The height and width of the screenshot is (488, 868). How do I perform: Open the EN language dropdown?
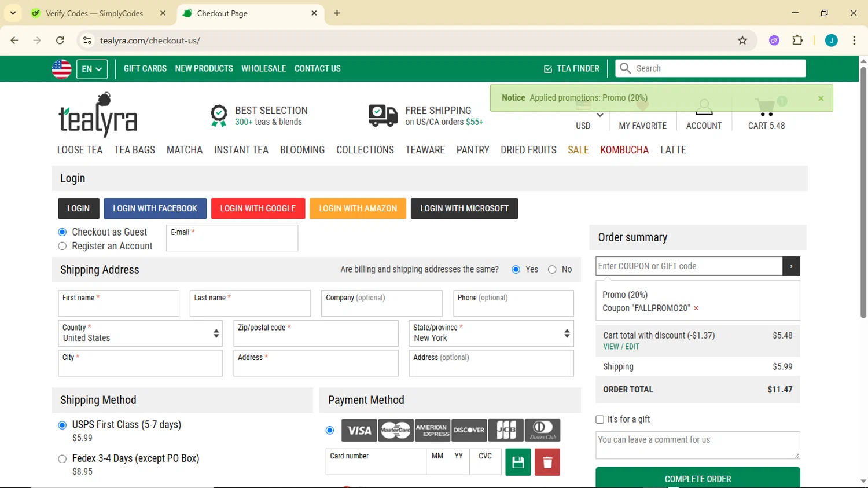(x=92, y=69)
